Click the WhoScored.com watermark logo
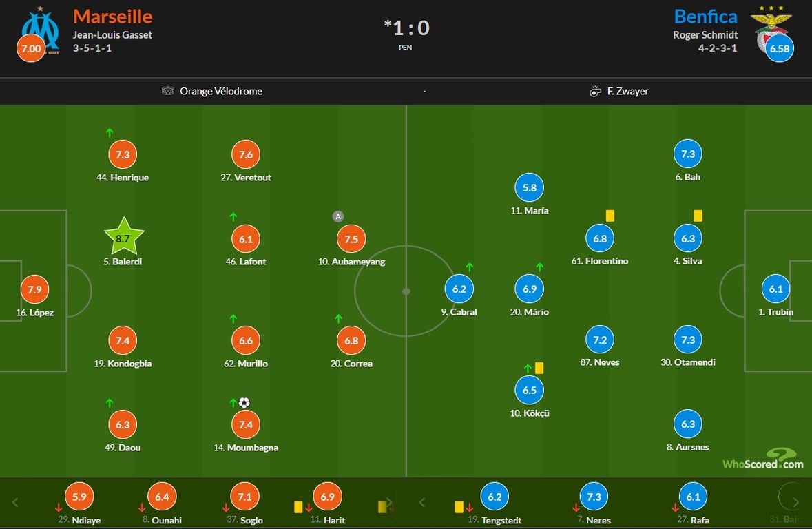812x529 pixels. 762,459
